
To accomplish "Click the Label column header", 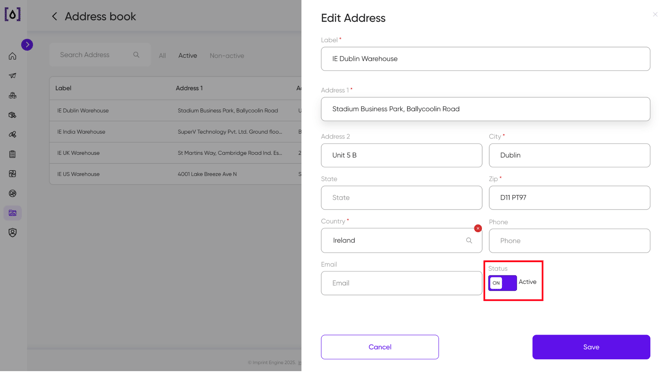I will coord(63,88).
